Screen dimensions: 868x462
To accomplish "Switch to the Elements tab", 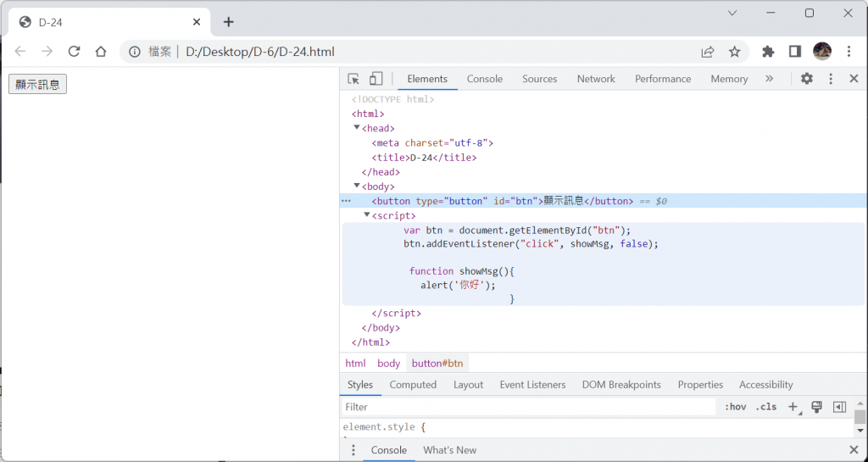I will point(427,79).
